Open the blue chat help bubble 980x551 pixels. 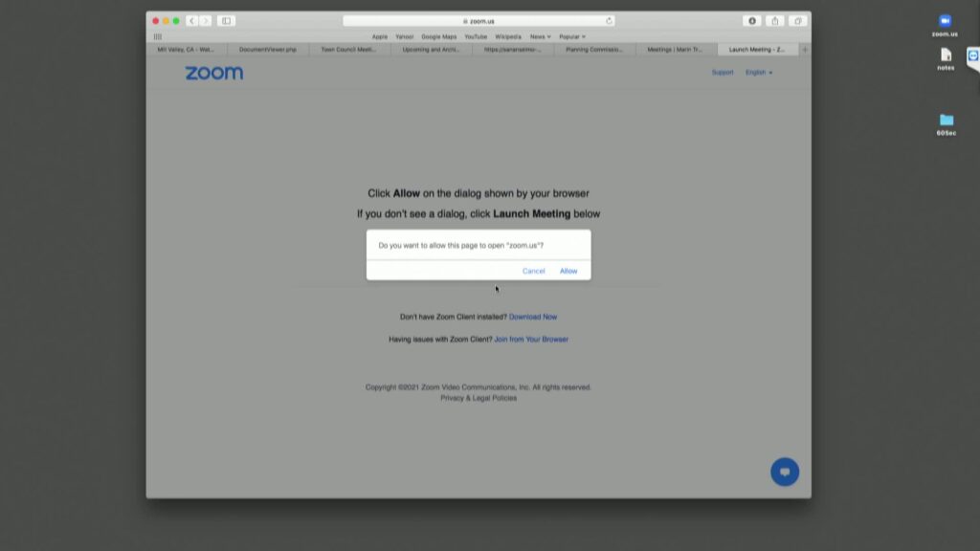785,472
